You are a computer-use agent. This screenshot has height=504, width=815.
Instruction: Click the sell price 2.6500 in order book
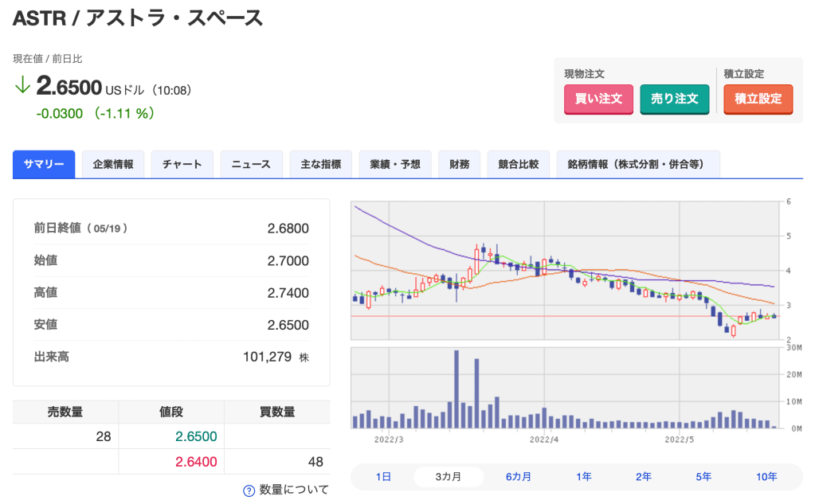click(x=197, y=436)
